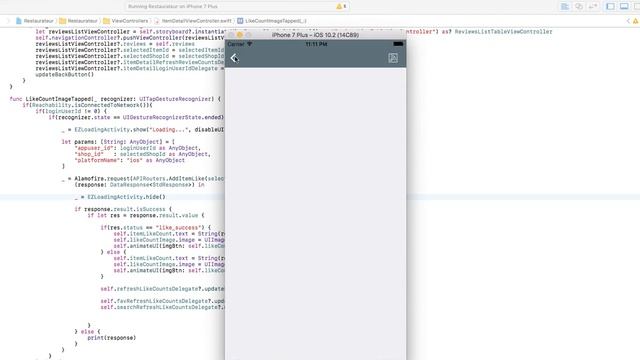Select the Standard editor button in Xcode toolbar

tap(565, 7)
